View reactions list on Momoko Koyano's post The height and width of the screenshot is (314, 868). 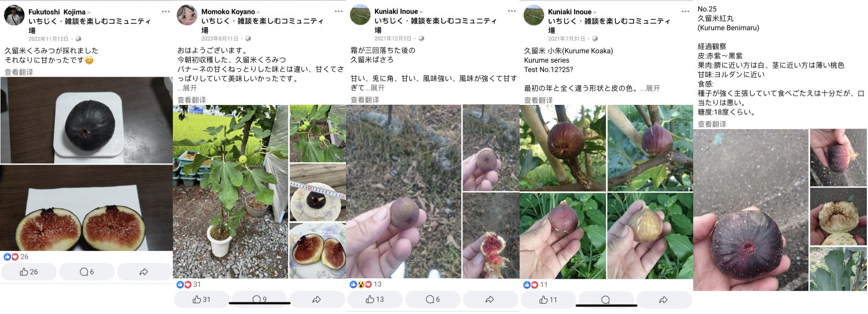click(x=189, y=284)
